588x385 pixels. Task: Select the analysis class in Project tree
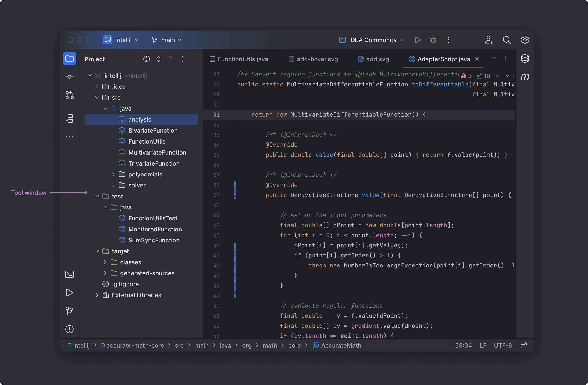pyautogui.click(x=140, y=119)
